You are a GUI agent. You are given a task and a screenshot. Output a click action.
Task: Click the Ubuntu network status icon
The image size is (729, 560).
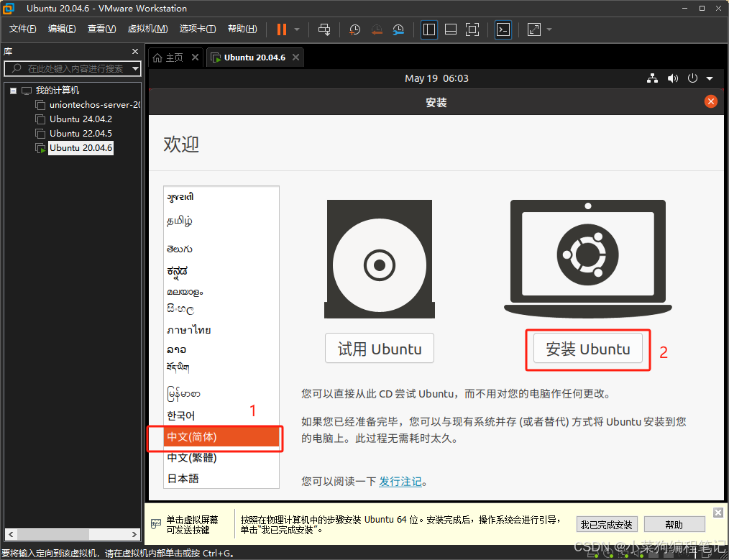click(x=652, y=78)
